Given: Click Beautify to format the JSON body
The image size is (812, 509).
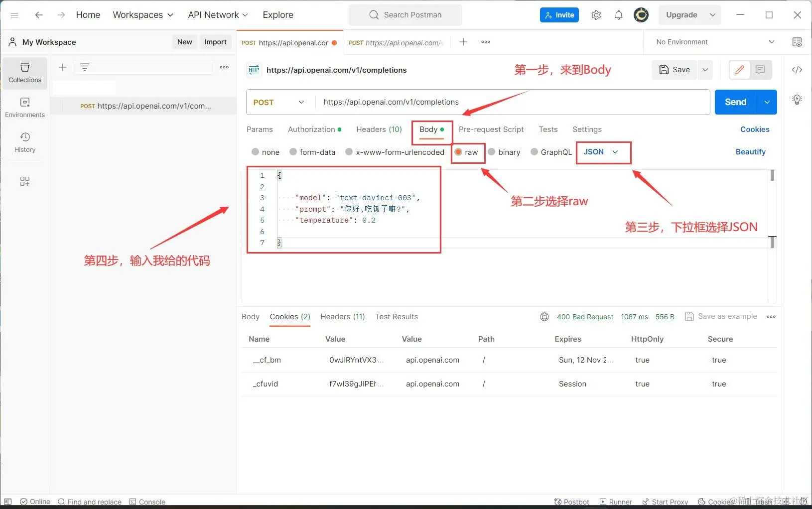Looking at the screenshot, I should click(751, 152).
